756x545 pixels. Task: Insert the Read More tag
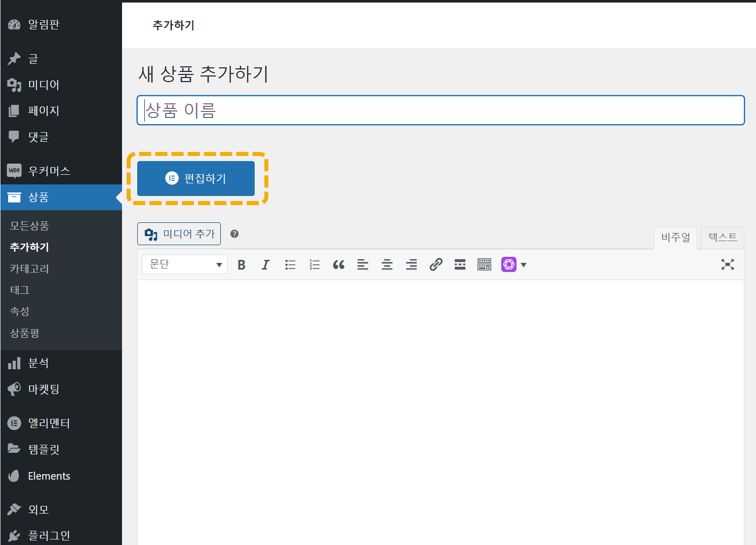coord(460,264)
